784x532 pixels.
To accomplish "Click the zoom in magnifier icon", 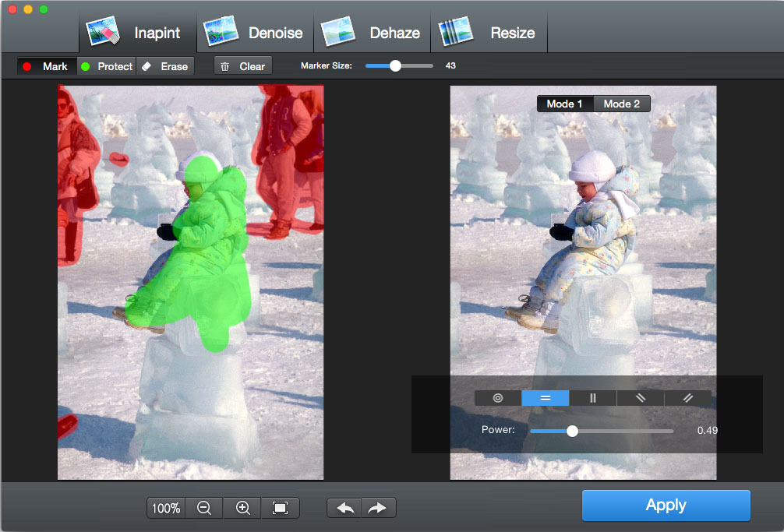I will click(242, 508).
